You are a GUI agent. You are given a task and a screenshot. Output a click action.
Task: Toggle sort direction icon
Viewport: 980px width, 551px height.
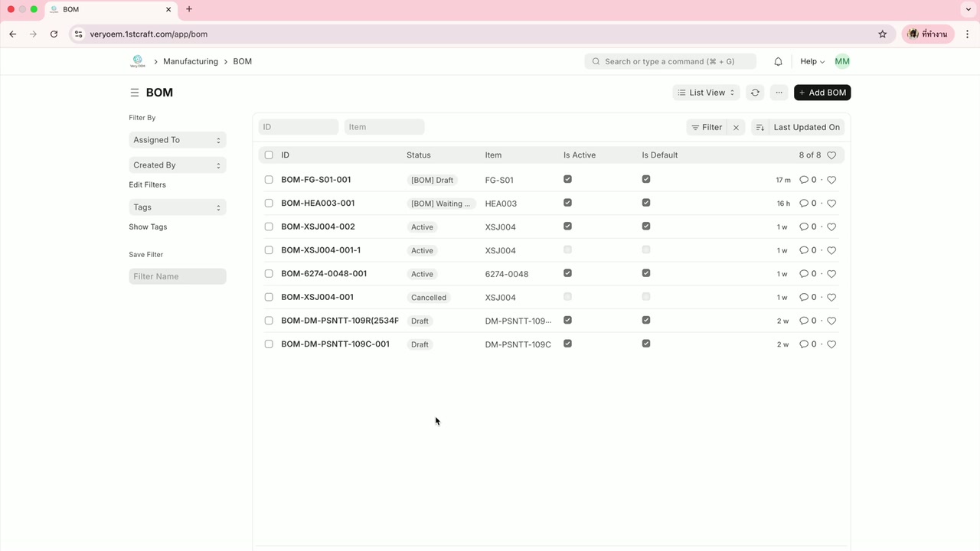[x=759, y=127]
